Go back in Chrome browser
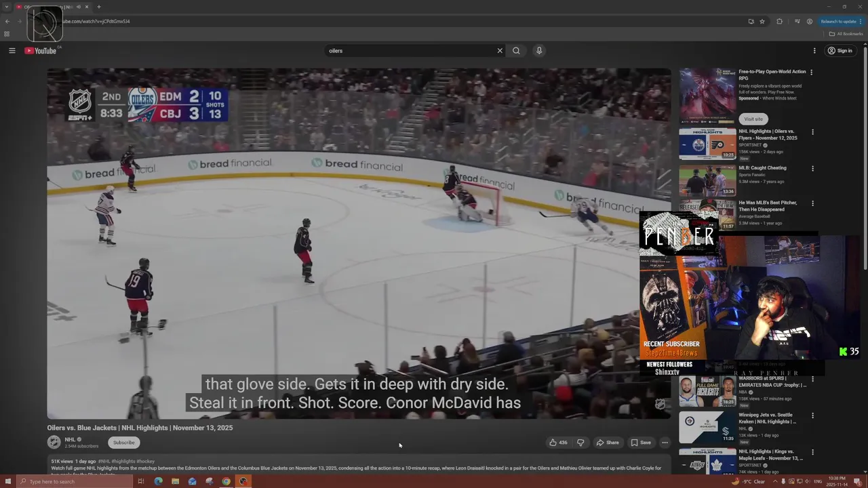This screenshot has height=488, width=868. [7, 21]
